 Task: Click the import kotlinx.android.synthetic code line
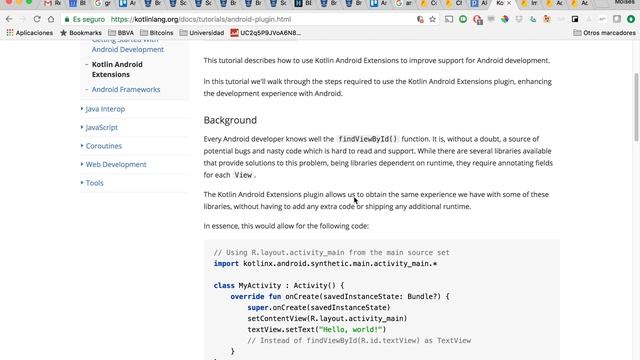325,264
